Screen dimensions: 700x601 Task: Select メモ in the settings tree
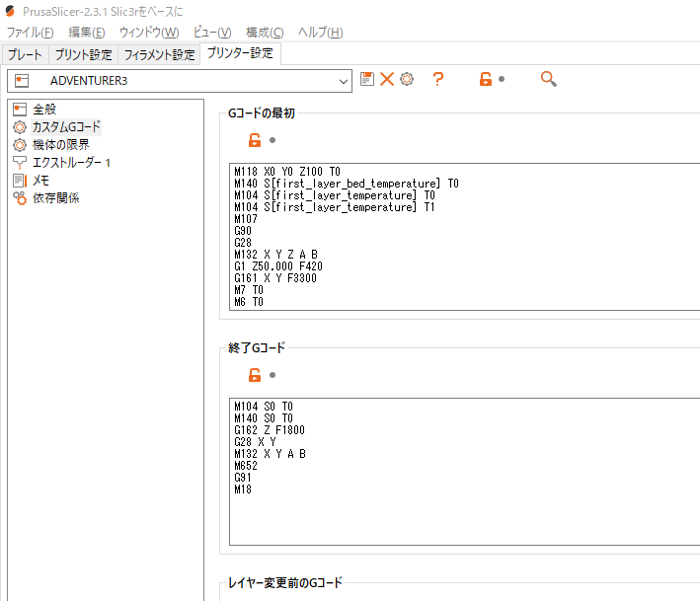(41, 181)
